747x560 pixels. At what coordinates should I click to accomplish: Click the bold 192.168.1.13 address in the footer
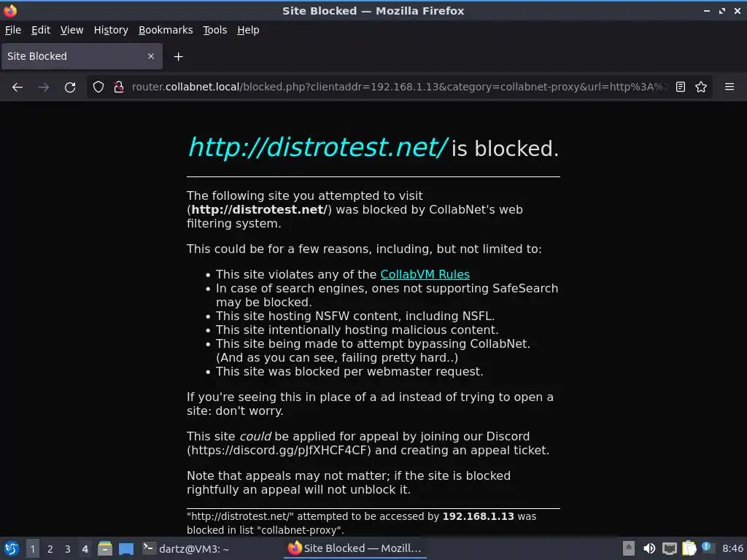click(x=479, y=517)
